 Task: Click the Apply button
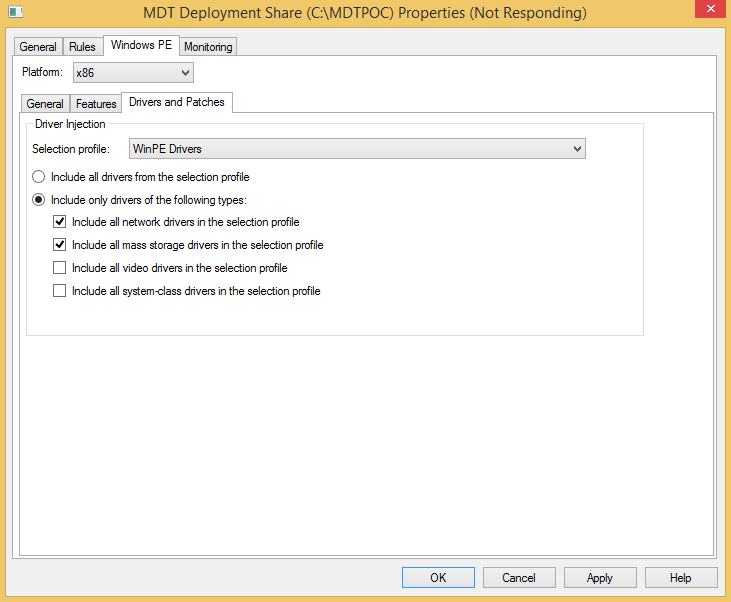[600, 578]
